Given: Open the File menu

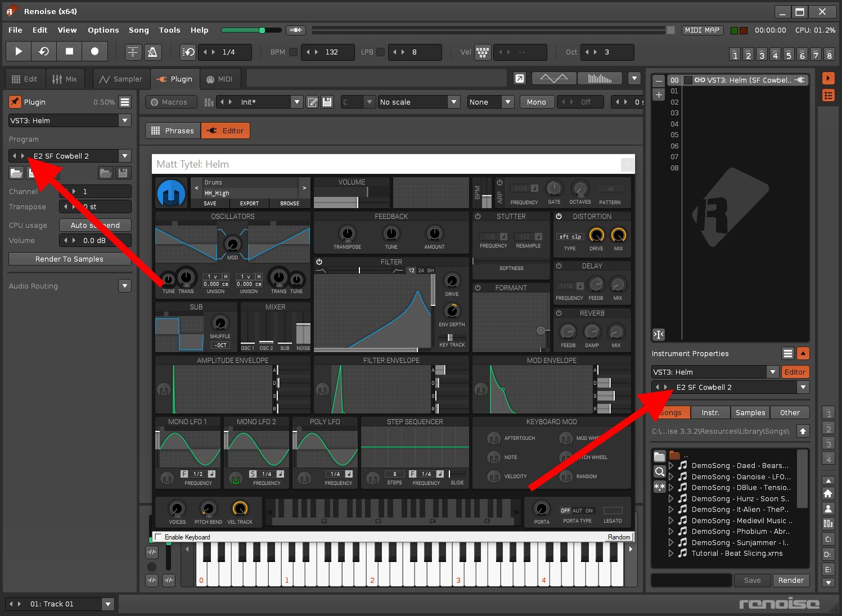Looking at the screenshot, I should 16,30.
